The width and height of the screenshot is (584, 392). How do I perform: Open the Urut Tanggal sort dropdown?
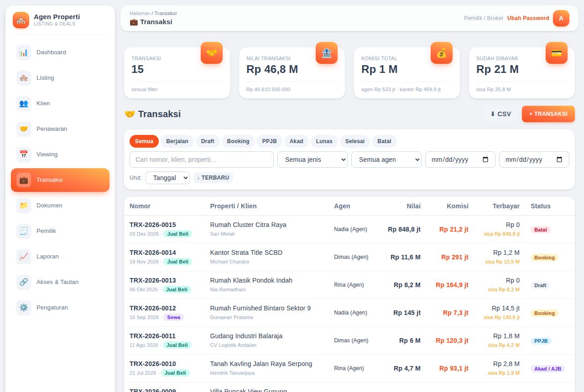click(167, 178)
